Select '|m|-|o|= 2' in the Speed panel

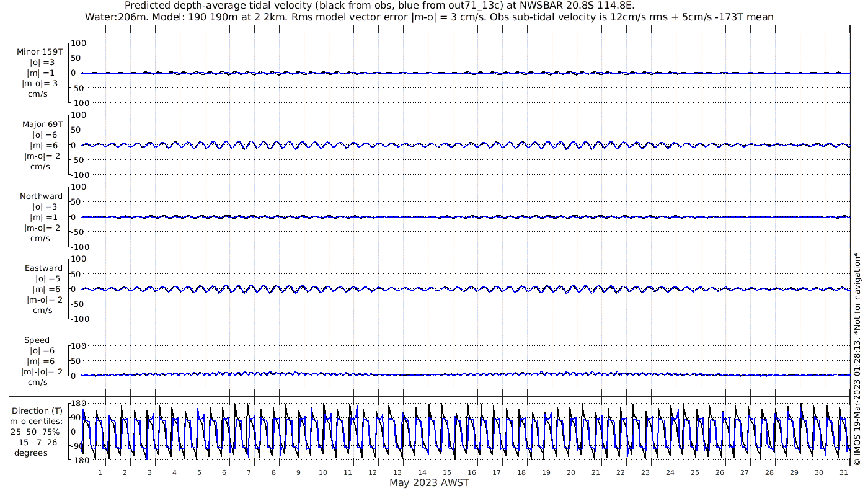pyautogui.click(x=42, y=372)
